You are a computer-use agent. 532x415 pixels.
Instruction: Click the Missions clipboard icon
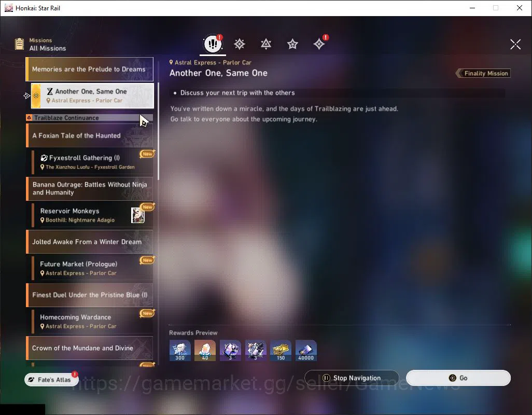(x=19, y=44)
